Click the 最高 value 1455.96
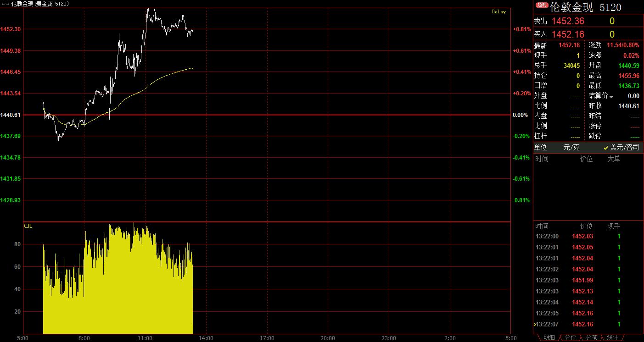Viewport: 644px width, 342px height. [x=629, y=76]
